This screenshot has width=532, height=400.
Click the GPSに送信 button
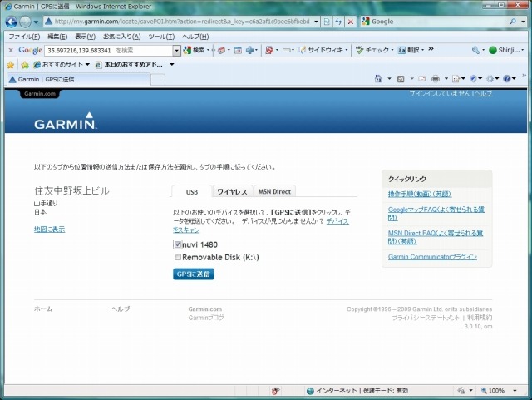pos(194,274)
